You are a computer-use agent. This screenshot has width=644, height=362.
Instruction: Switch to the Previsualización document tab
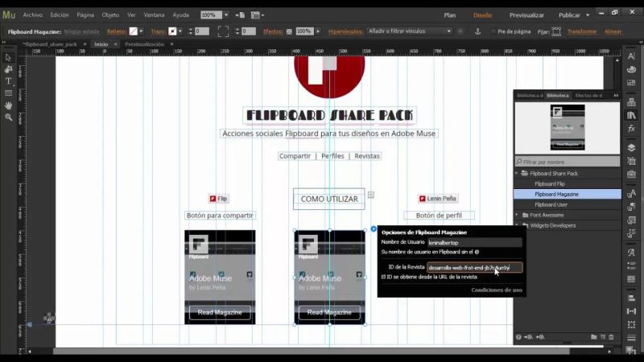click(x=144, y=44)
